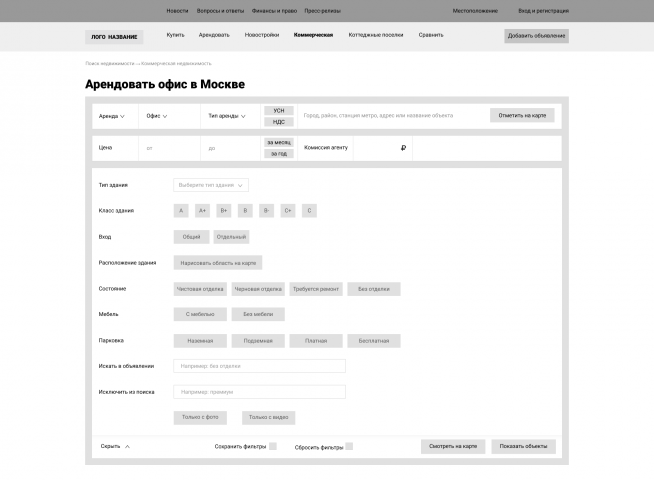
Task: Toggle Только с фото filter
Action: pos(200,417)
